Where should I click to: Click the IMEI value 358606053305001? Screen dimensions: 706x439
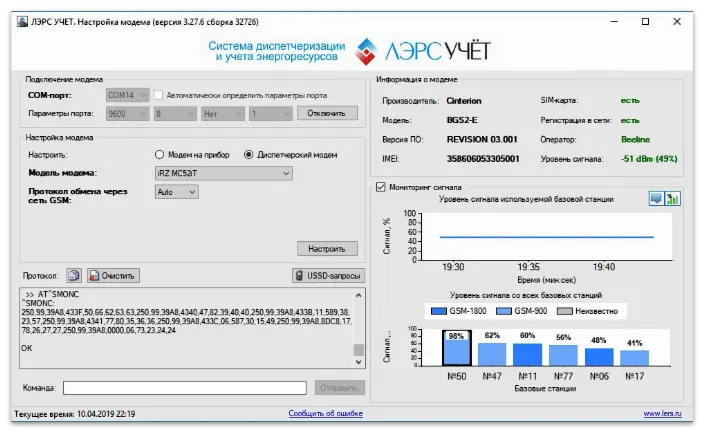[483, 158]
